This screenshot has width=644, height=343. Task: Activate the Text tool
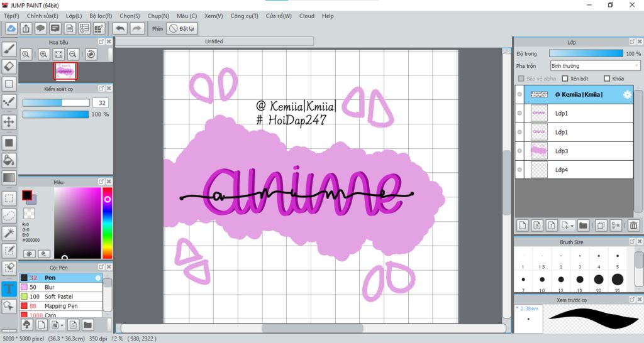(x=9, y=289)
